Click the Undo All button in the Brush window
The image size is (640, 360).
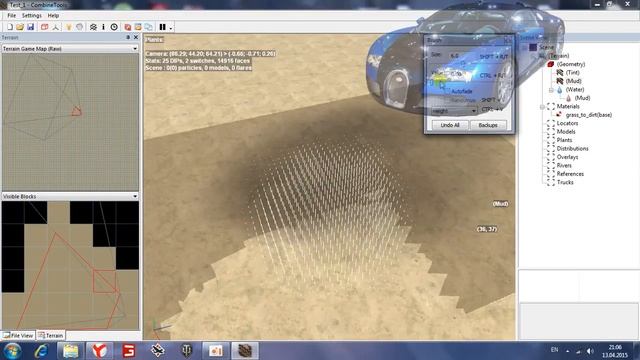(450, 125)
